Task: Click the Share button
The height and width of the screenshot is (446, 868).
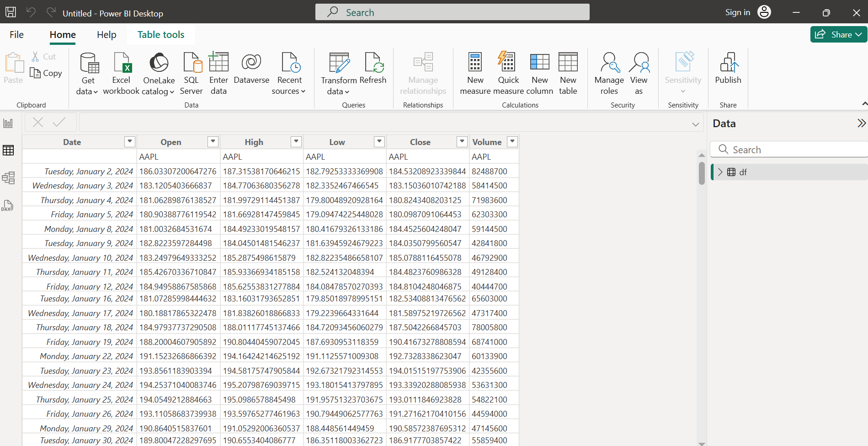Action: 838,34
